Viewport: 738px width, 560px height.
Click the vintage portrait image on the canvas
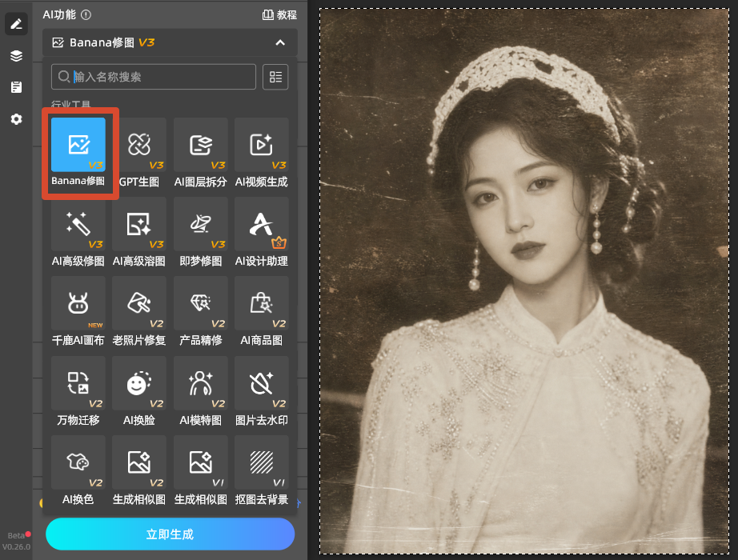[x=524, y=281]
